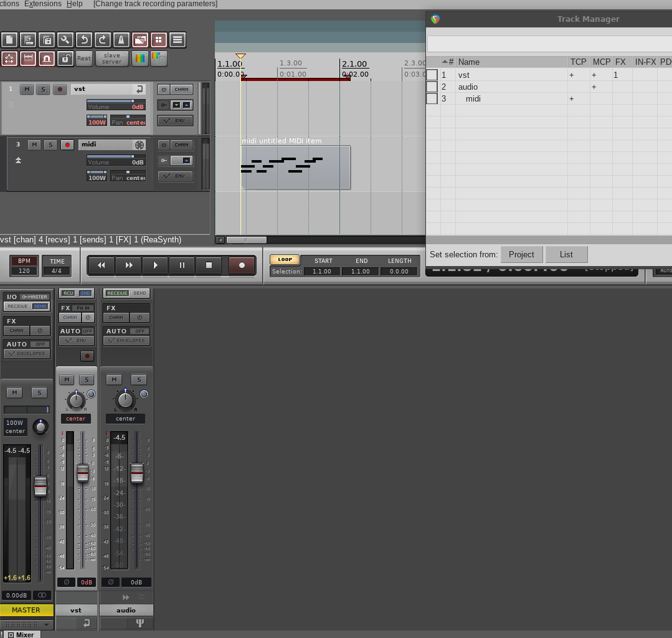This screenshot has height=638, width=672.
Task: Click the slave server toolbar button
Action: coord(111,59)
